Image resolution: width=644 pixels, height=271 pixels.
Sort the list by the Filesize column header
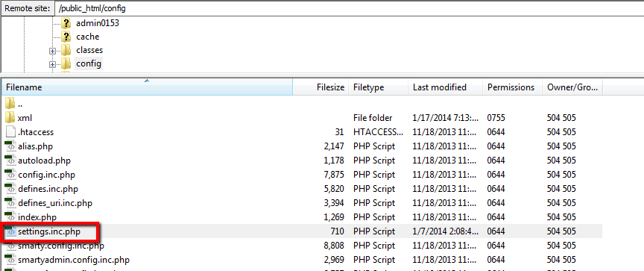pos(321,87)
